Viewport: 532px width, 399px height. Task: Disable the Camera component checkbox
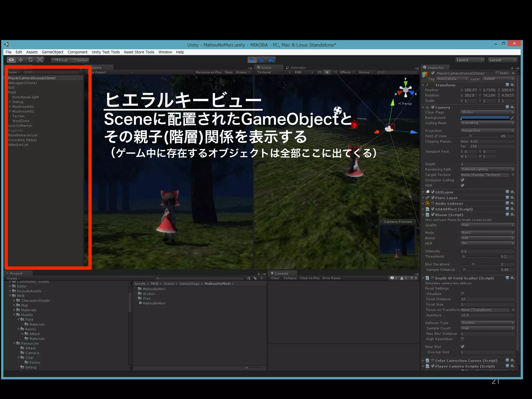433,107
